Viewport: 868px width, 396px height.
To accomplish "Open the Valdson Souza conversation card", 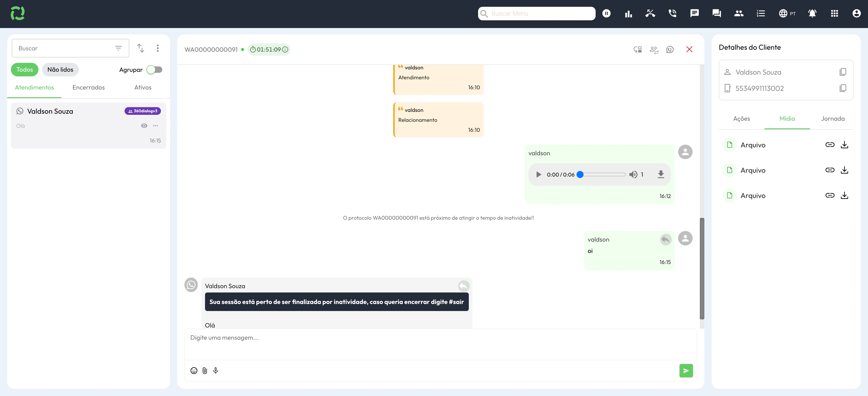I will click(89, 126).
